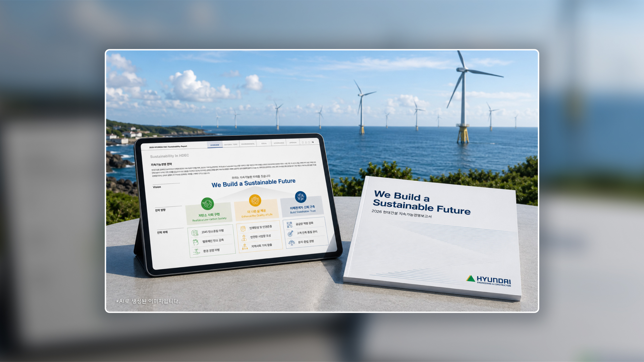Image resolution: width=644 pixels, height=362 pixels.
Task: Click the 인재양성 및 인권존중 item
Action: pyautogui.click(x=261, y=227)
